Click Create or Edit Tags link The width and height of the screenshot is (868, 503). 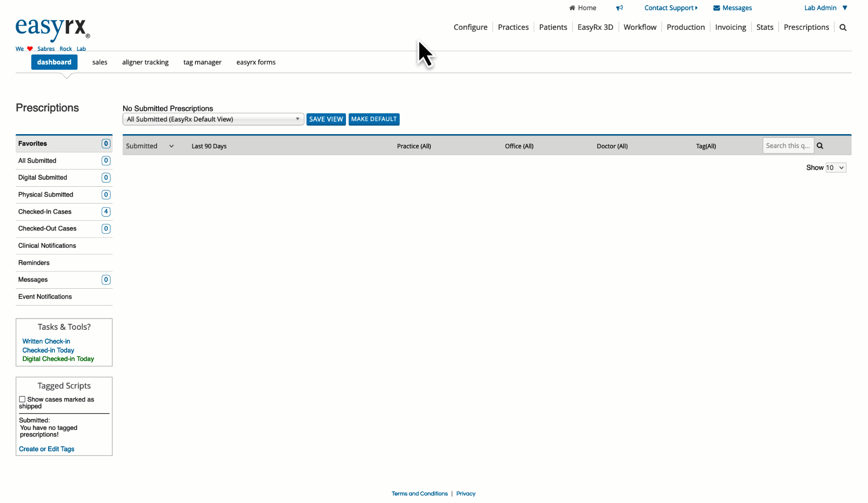tap(47, 449)
